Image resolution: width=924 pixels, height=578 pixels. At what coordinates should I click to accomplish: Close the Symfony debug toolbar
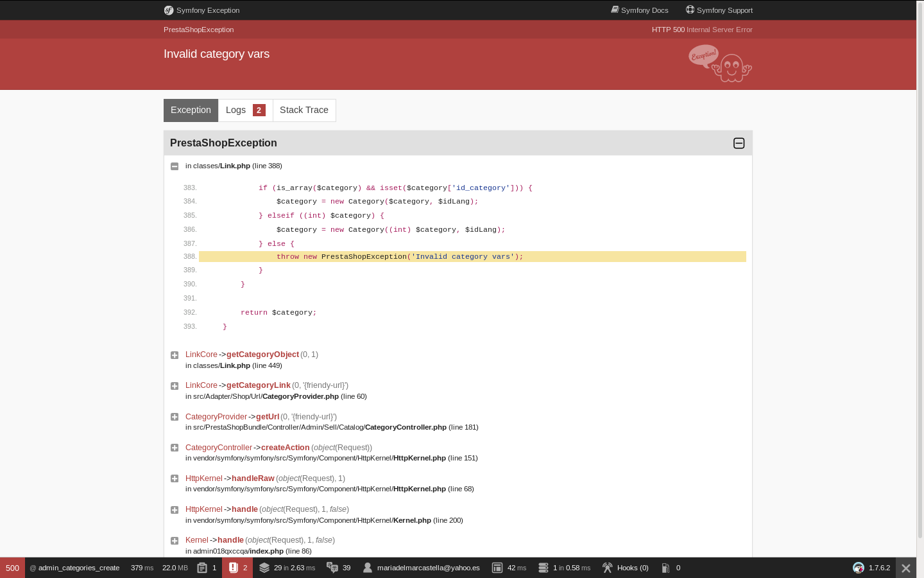906,568
